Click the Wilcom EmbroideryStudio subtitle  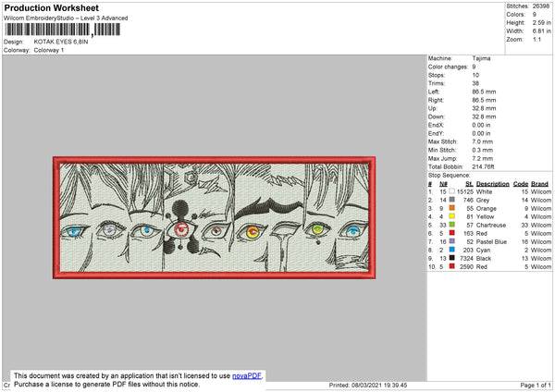pyautogui.click(x=66, y=18)
